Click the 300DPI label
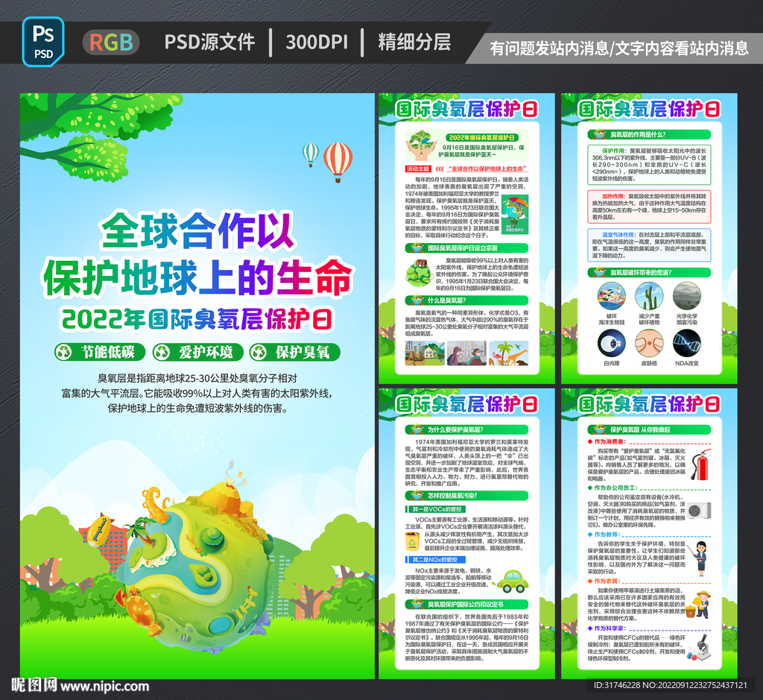This screenshot has height=700, width=763. pyautogui.click(x=317, y=42)
